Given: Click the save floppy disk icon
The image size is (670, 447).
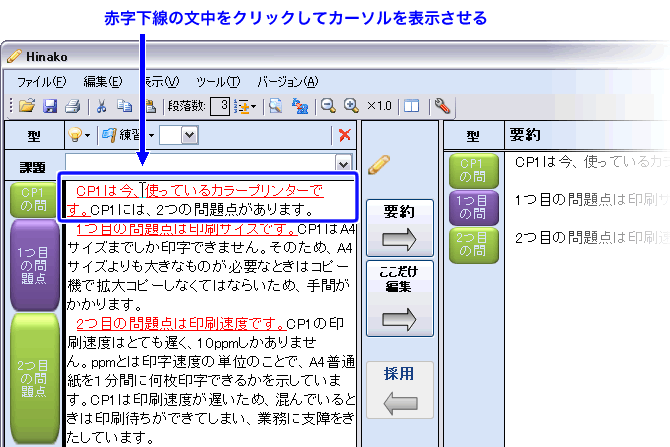Looking at the screenshot, I should coord(50,106).
